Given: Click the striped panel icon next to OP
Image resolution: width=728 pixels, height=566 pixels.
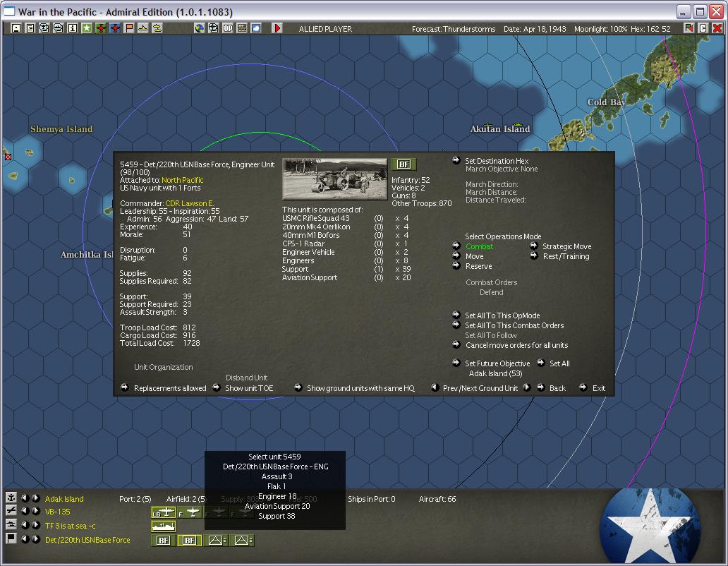Looking at the screenshot, I should coord(242,28).
